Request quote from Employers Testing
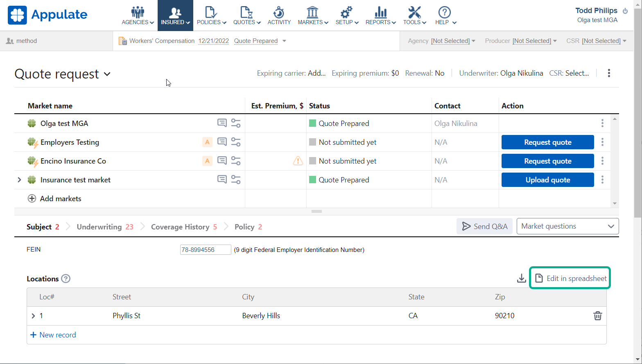Viewport: 642px width, 364px height. pos(548,142)
